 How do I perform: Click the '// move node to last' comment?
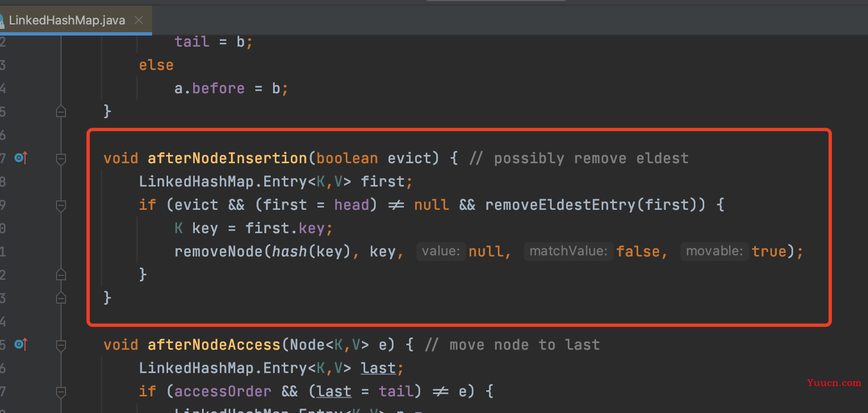click(512, 345)
